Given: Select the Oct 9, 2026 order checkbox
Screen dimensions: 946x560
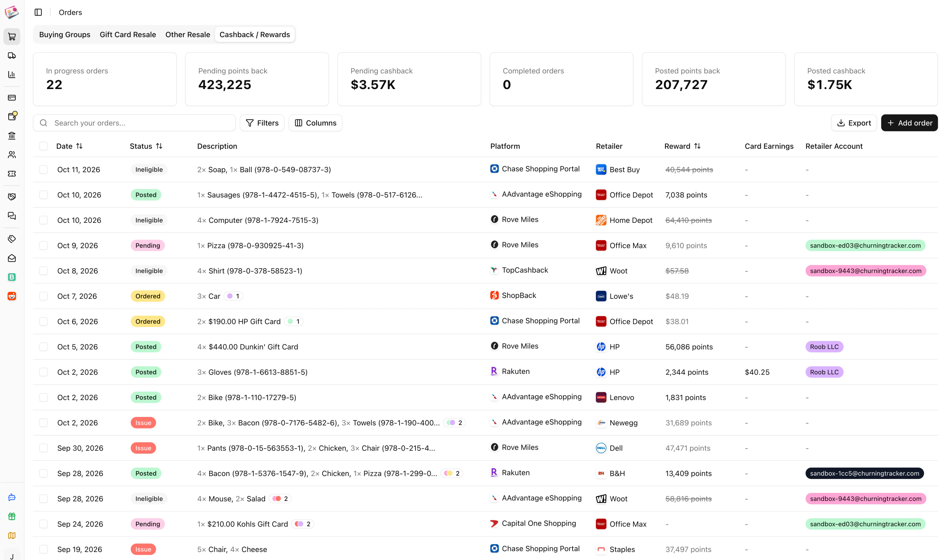Looking at the screenshot, I should click(x=43, y=245).
